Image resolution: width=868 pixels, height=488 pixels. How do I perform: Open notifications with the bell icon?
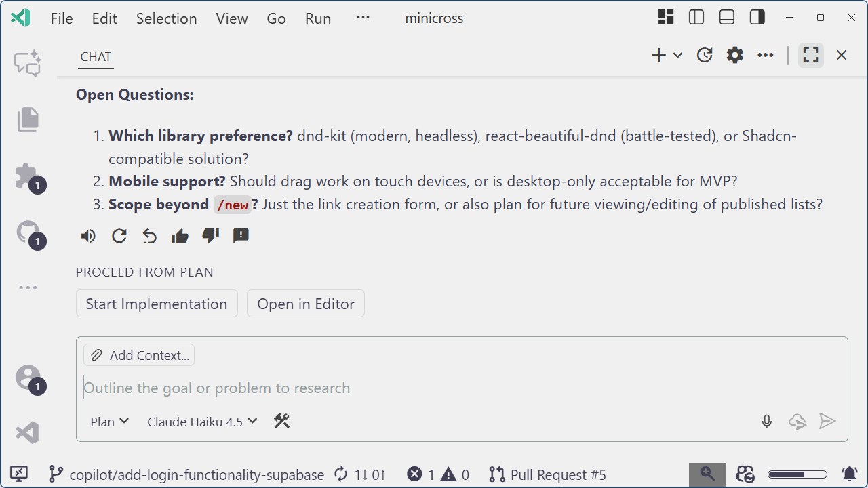pos(850,474)
